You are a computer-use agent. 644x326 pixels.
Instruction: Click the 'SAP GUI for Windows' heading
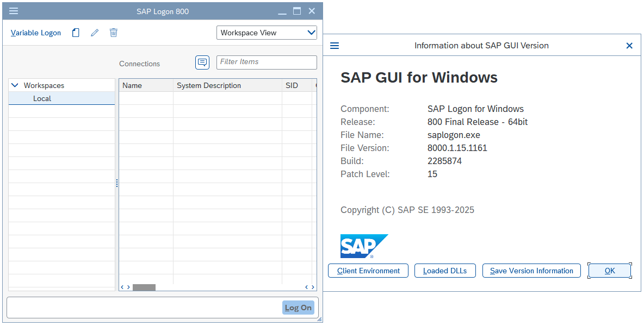point(419,78)
